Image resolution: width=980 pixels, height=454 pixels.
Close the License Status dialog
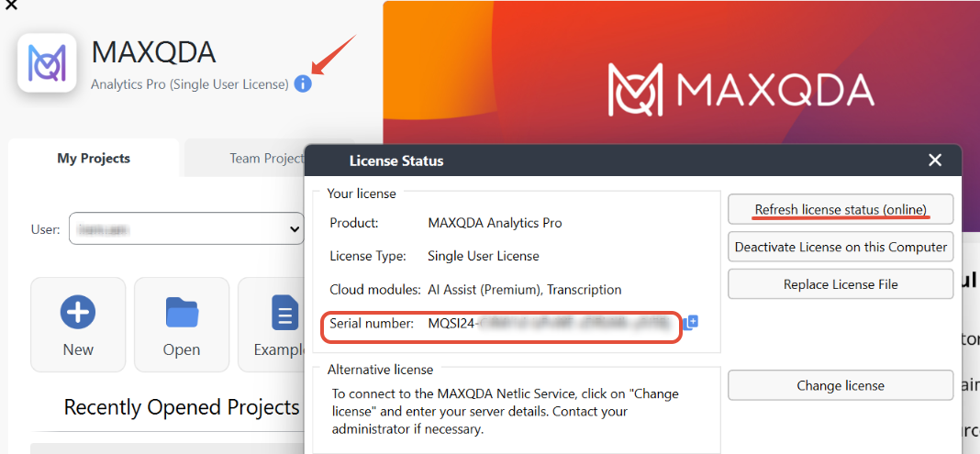pyautogui.click(x=934, y=161)
